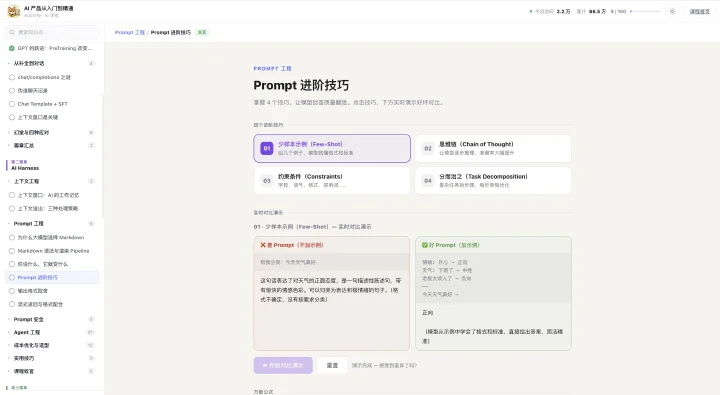Click the AI Harness chapter heading
720x395 pixels.
(25, 168)
